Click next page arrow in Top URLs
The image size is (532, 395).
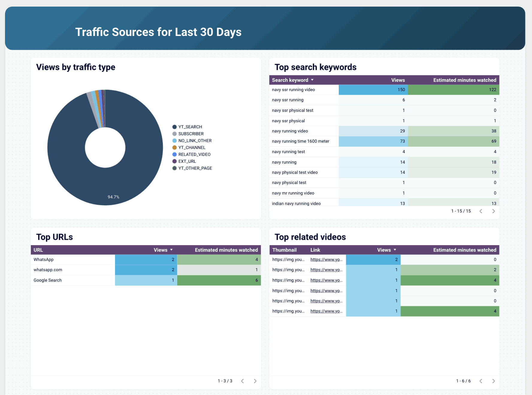click(x=255, y=381)
